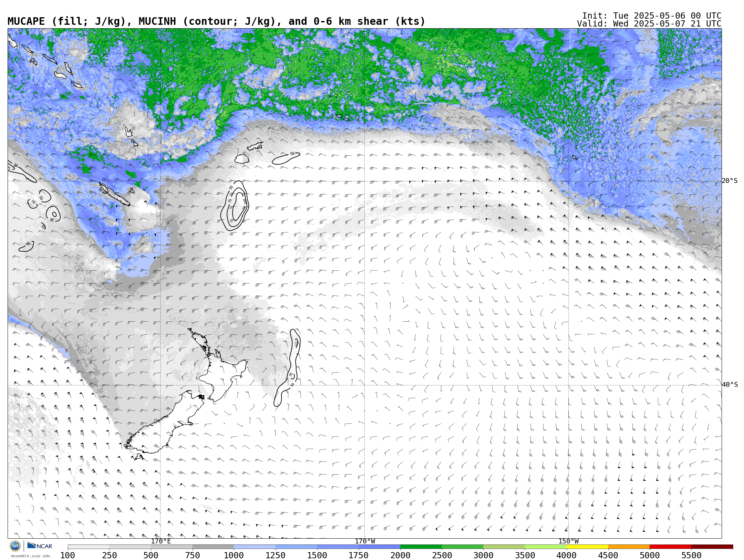Click the 3500 colorbar label

pyautogui.click(x=525, y=556)
